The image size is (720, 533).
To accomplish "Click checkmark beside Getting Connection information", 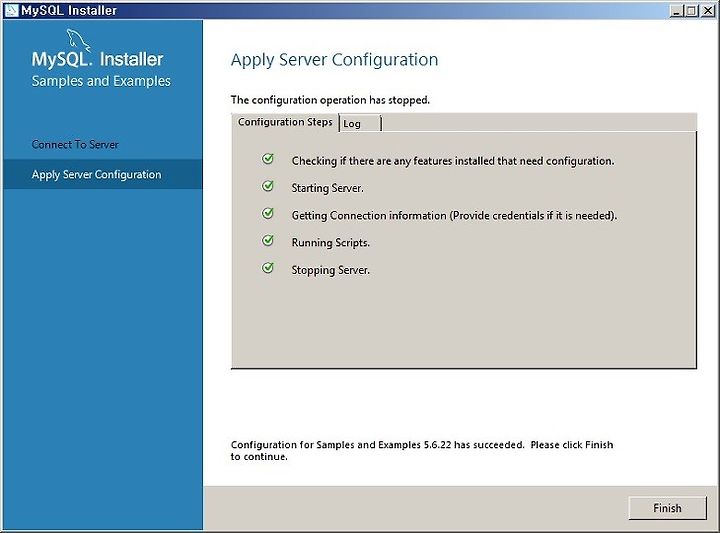I will pos(268,213).
